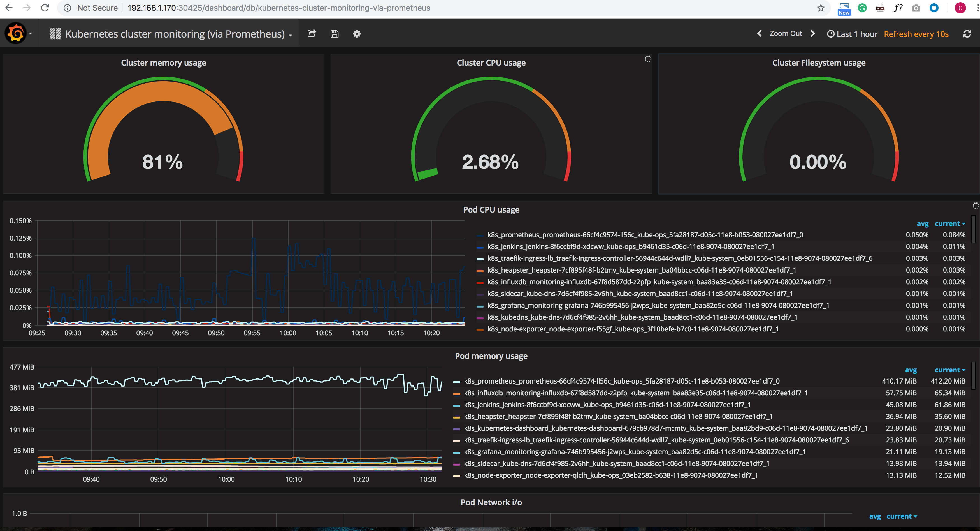
Task: Bookmark this page with the star icon
Action: [821, 8]
